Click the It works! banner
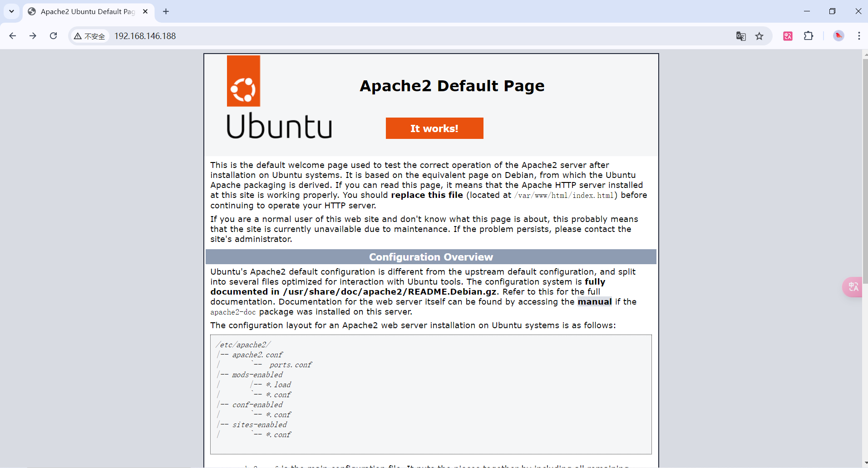 (x=434, y=128)
